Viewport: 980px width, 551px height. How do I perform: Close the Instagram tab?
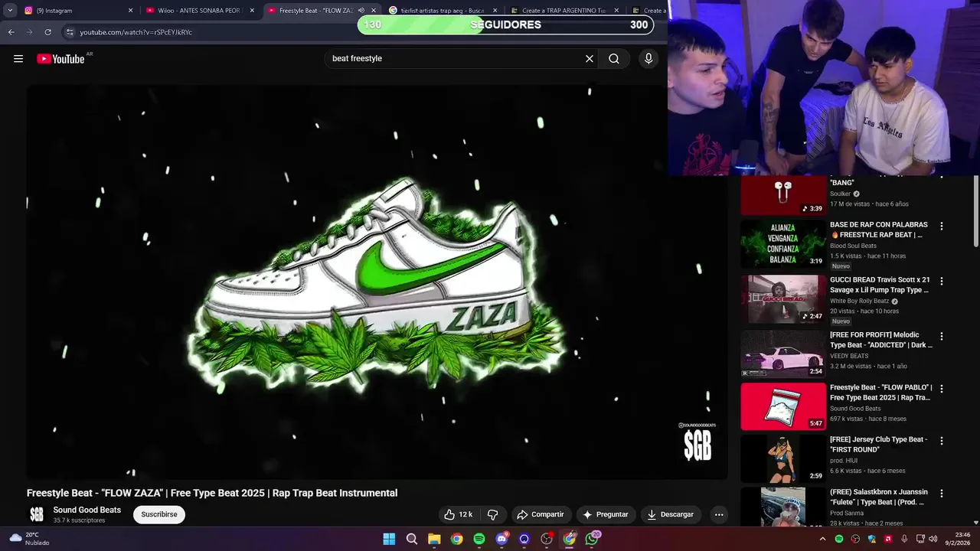coord(130,11)
